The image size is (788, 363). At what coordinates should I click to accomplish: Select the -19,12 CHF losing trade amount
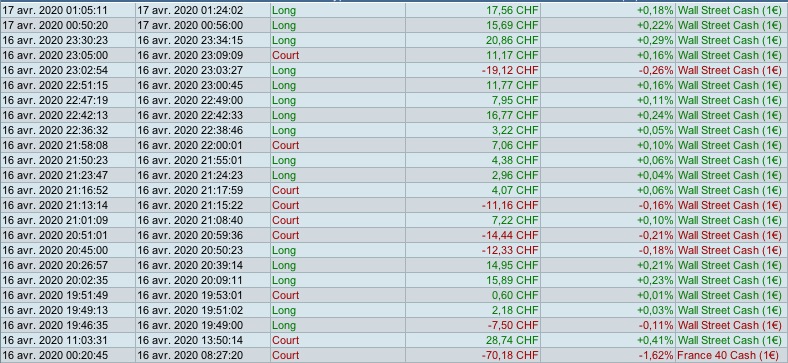point(510,70)
